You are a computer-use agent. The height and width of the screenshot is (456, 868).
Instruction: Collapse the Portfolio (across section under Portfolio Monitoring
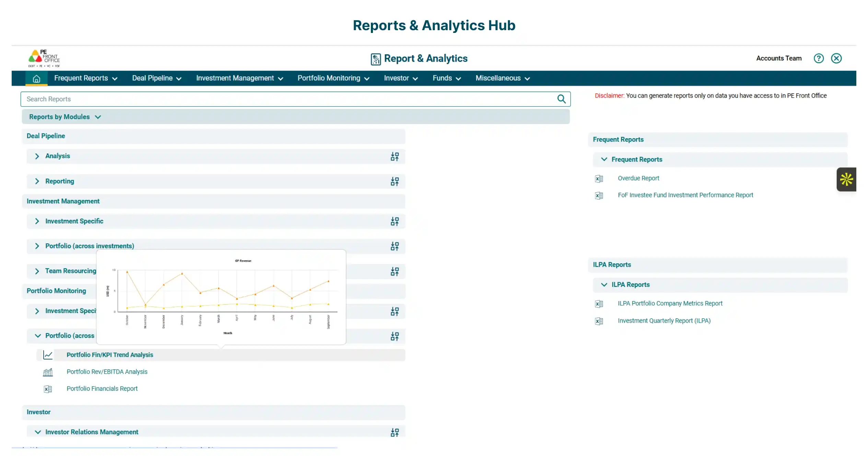38,336
